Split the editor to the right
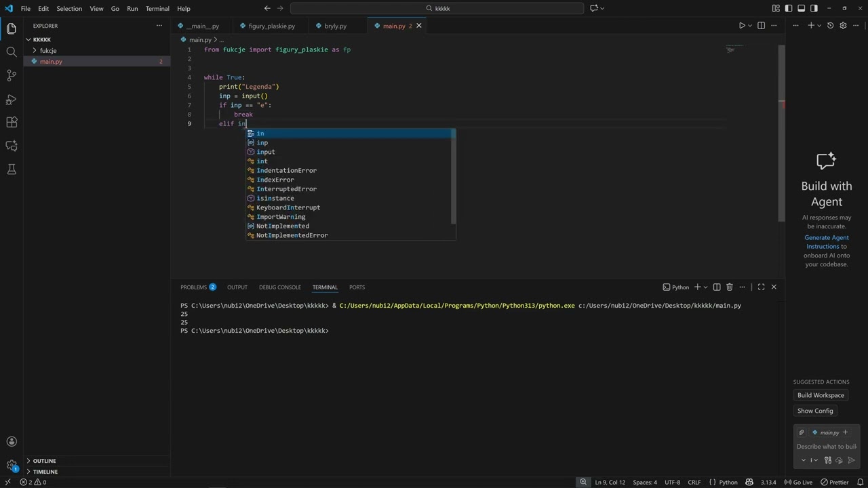 (x=761, y=26)
